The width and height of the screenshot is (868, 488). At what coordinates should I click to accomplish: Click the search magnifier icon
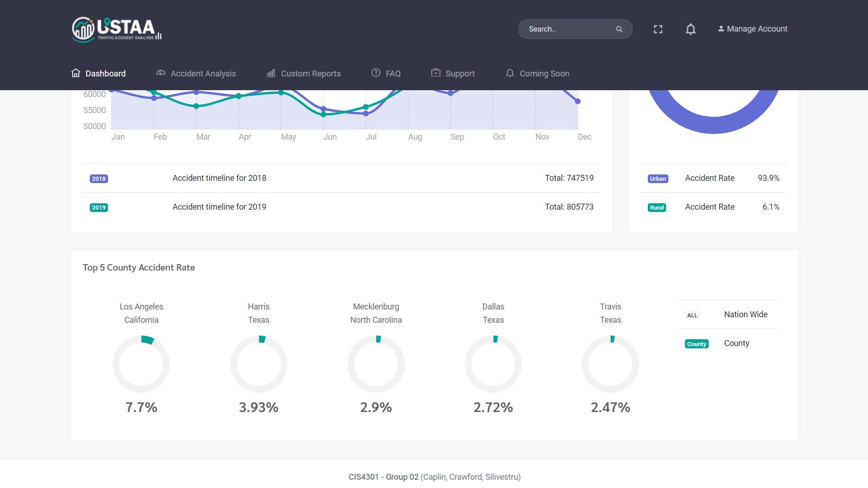(619, 29)
